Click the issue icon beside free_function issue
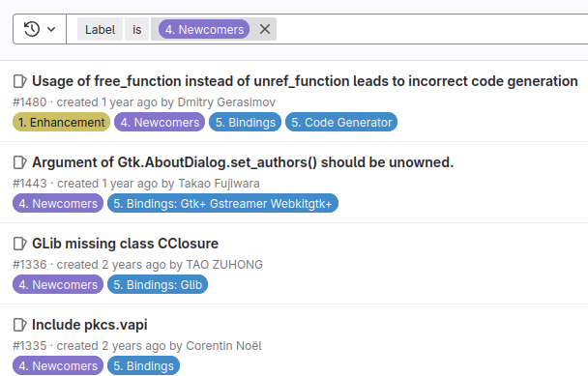The image size is (588, 376). click(x=20, y=81)
